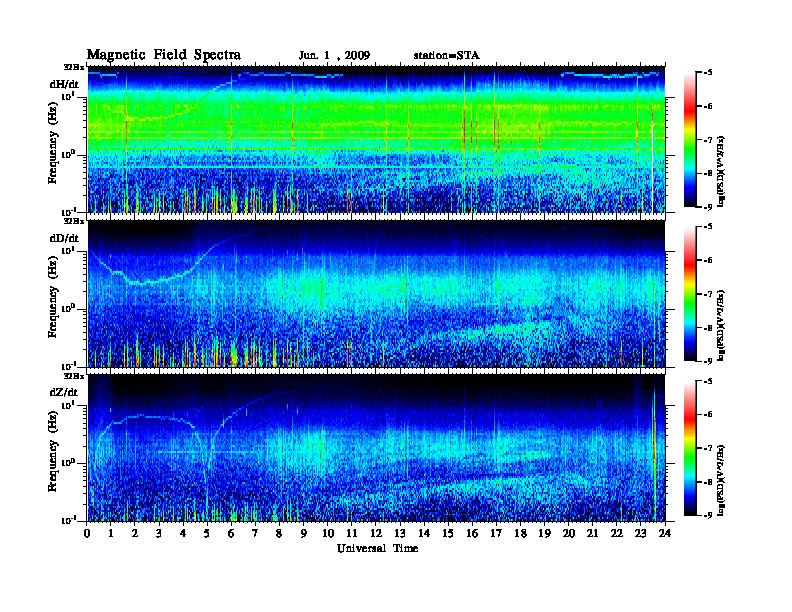Image resolution: width=792 pixels, height=612 pixels.
Task: Select the "Universal Time" axis title
Action: click(x=377, y=548)
